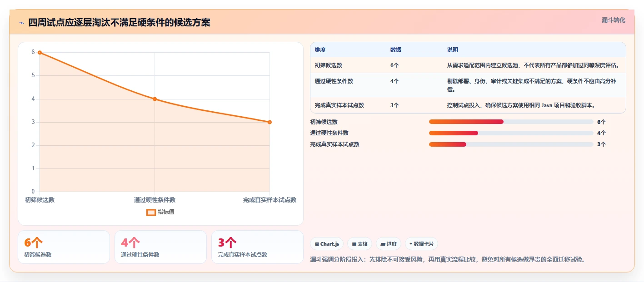Open the 4个 通过硬性条件数 data card
This screenshot has width=644, height=282.
coord(160,247)
